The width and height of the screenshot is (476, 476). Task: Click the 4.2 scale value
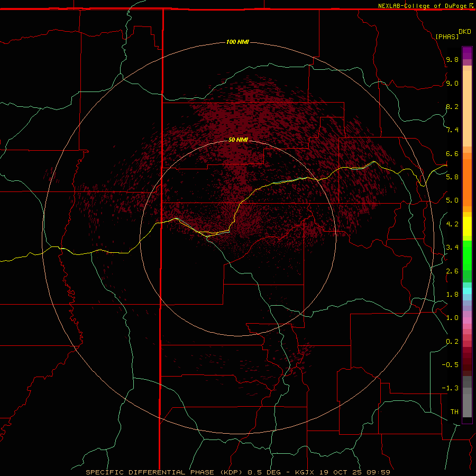click(452, 224)
